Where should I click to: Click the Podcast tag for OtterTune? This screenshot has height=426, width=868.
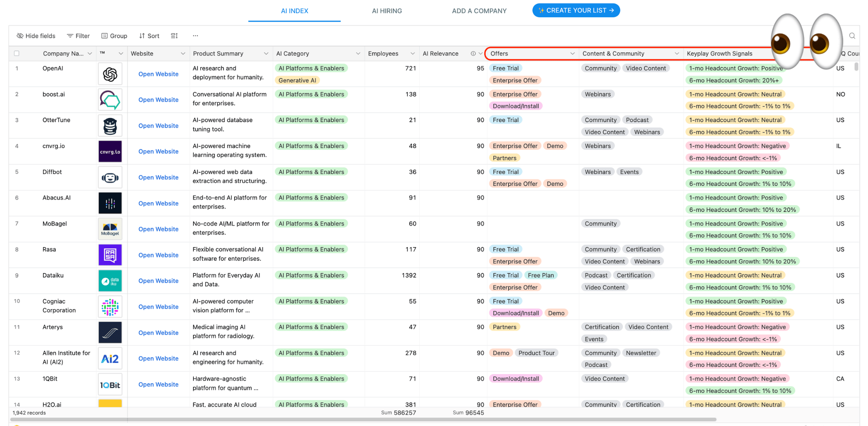pyautogui.click(x=637, y=120)
